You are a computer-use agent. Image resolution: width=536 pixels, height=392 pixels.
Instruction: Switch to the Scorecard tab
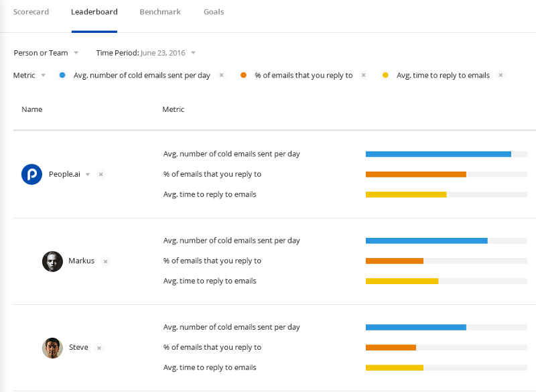(x=31, y=12)
